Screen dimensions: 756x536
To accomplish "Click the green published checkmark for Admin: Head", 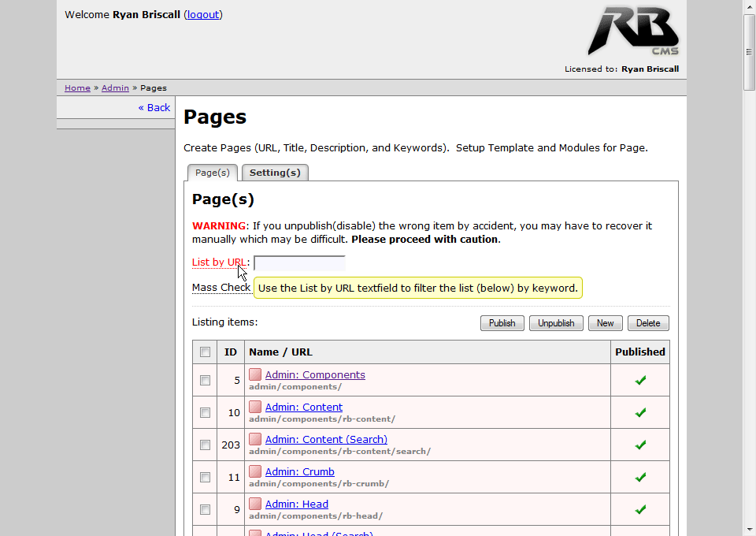I will (x=640, y=509).
